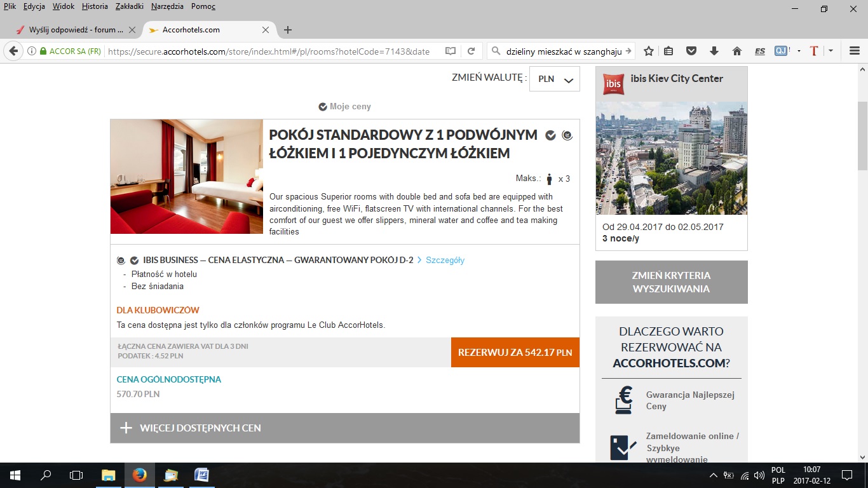Open the Action Center notifications
This screenshot has width=868, height=488.
coord(846,475)
